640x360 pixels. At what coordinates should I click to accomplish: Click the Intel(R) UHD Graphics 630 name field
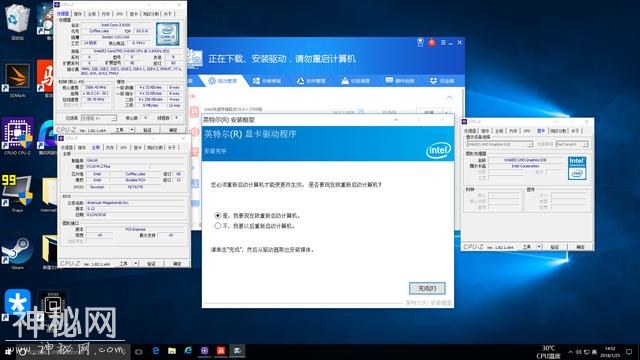pyautogui.click(x=525, y=160)
